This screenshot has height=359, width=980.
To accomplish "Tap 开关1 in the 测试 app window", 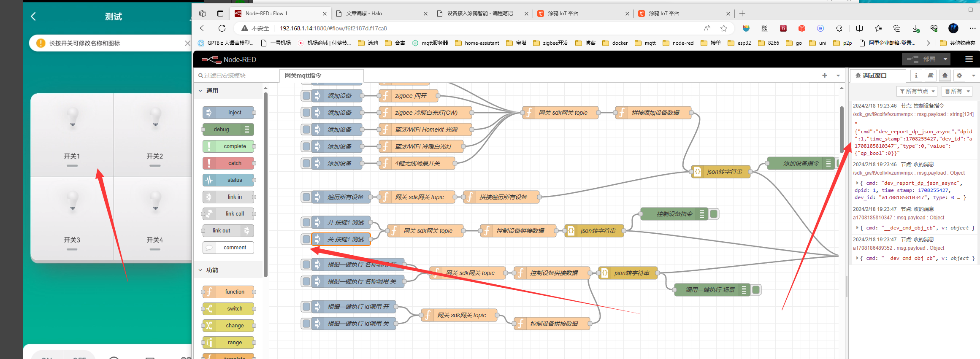I will click(x=72, y=135).
